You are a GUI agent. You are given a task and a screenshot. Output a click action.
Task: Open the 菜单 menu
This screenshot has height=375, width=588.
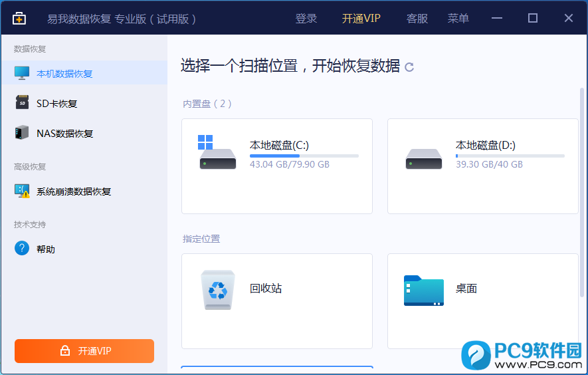(458, 19)
